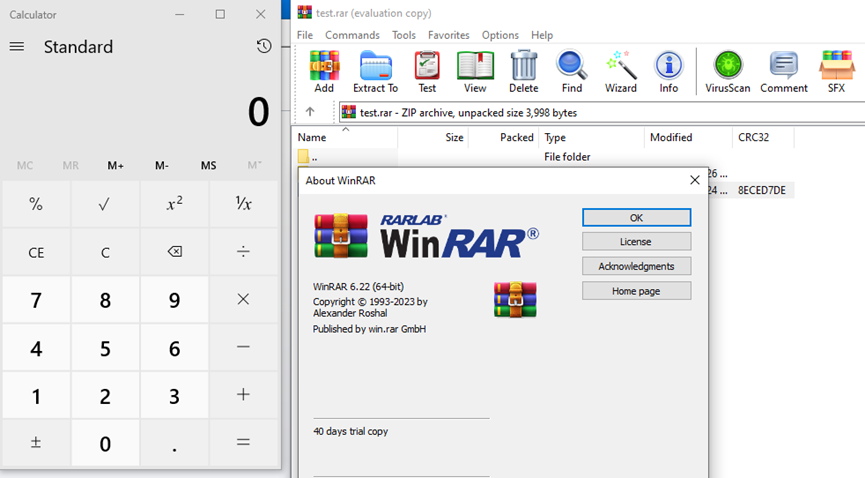Open calculator history icon
The image size is (865, 478).
263,46
